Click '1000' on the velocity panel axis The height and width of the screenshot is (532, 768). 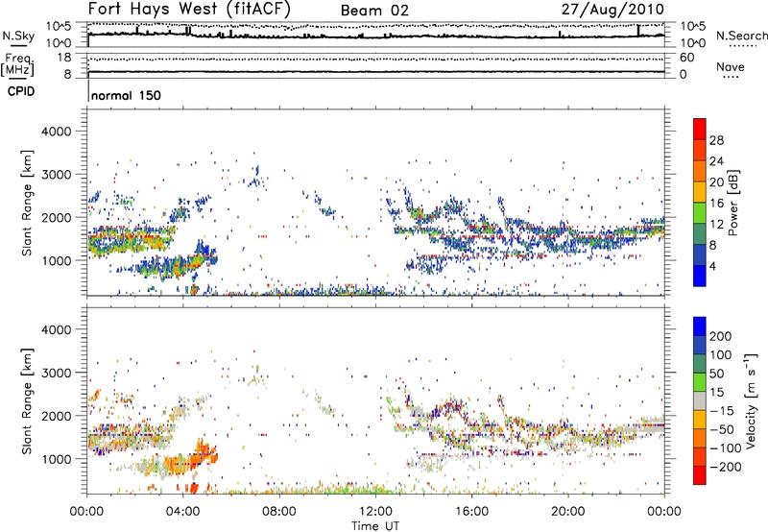pos(57,459)
